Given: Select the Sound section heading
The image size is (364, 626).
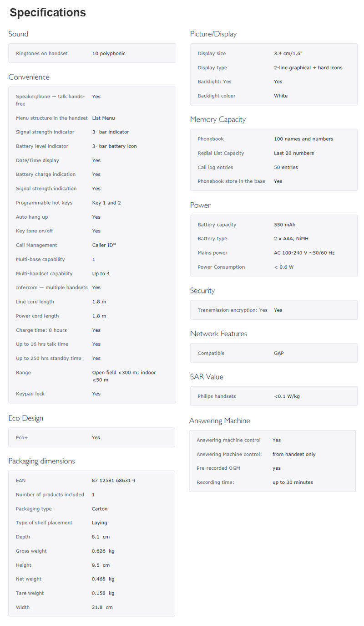Looking at the screenshot, I should [x=18, y=34].
